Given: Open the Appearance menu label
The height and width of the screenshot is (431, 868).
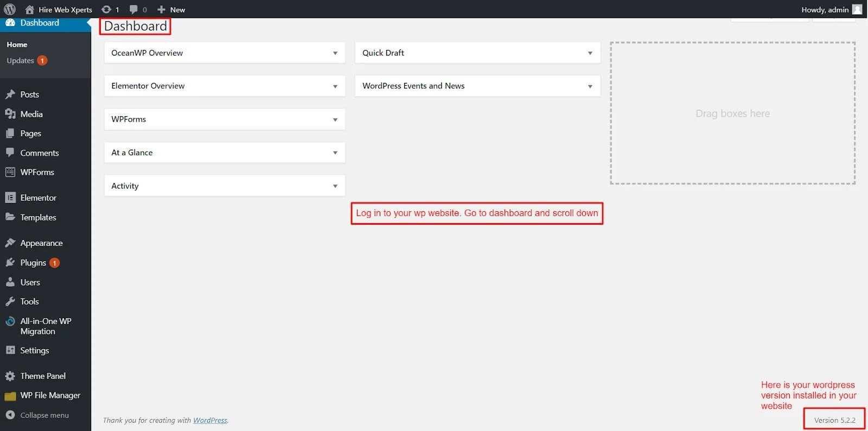Looking at the screenshot, I should coord(42,243).
